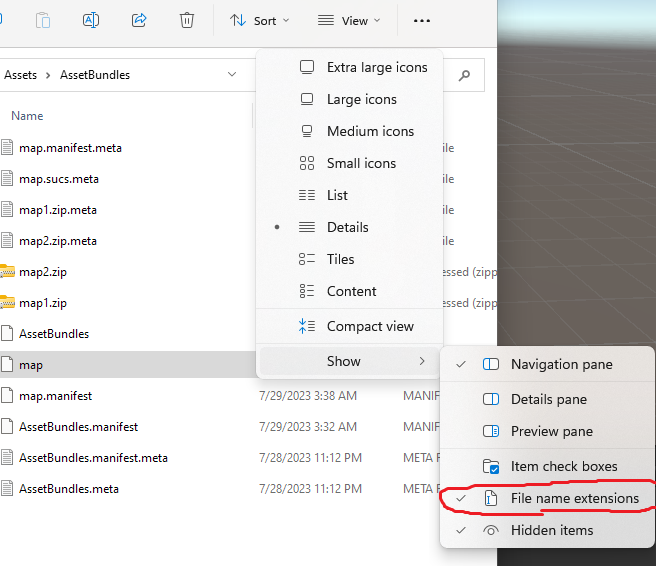This screenshot has height=566, width=656.
Task: Click the map2.zip folder icon
Action: pos(7,271)
